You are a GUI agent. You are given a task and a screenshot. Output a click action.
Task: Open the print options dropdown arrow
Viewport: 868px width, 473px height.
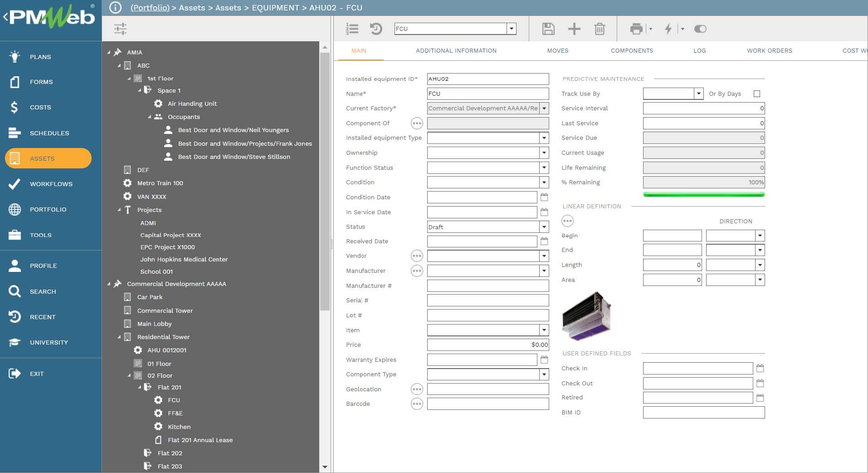click(651, 29)
